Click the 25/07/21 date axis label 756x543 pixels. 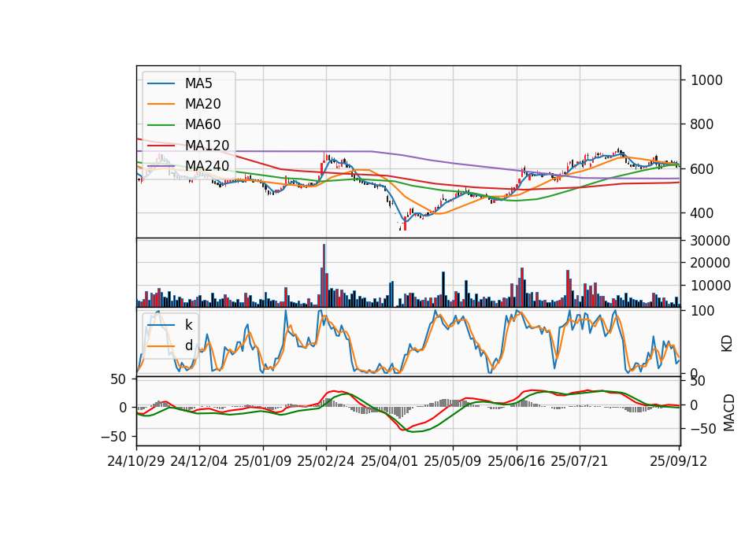click(580, 461)
